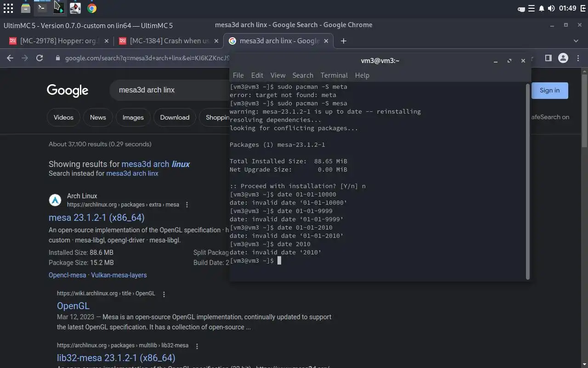Open the Java Duke application in the panel
This screenshot has width=588, height=368.
(x=75, y=8)
